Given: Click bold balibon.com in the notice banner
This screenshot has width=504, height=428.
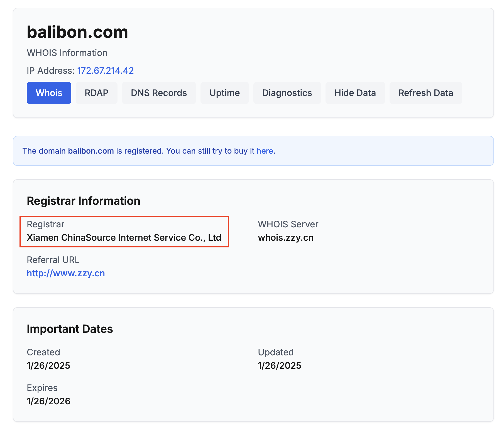Looking at the screenshot, I should point(91,151).
